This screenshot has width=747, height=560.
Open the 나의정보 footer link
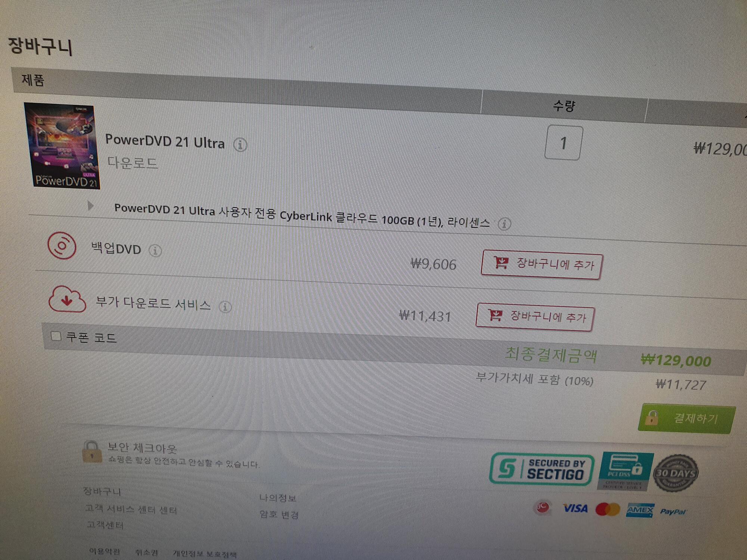click(x=278, y=498)
